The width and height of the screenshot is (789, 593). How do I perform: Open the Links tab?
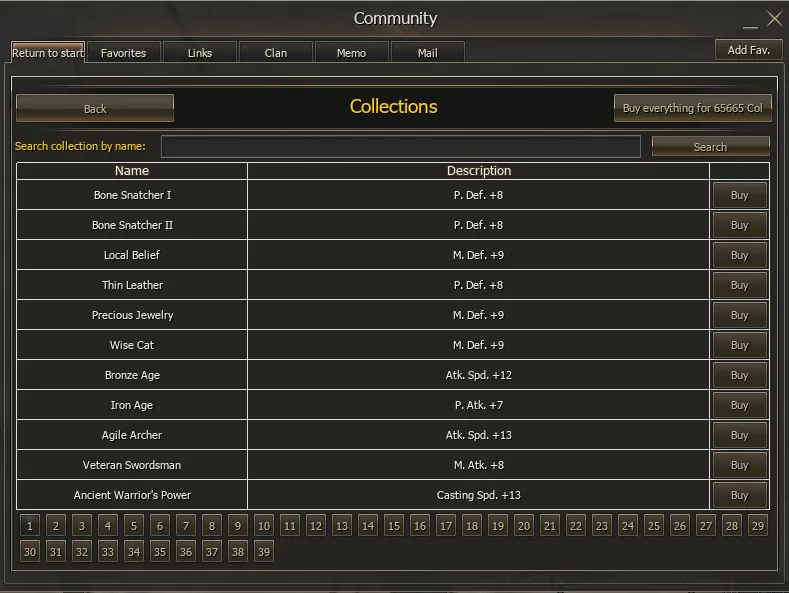pos(200,53)
